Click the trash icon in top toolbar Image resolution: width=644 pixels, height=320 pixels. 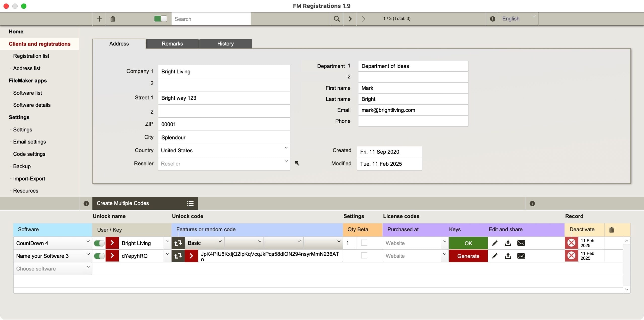(x=112, y=19)
